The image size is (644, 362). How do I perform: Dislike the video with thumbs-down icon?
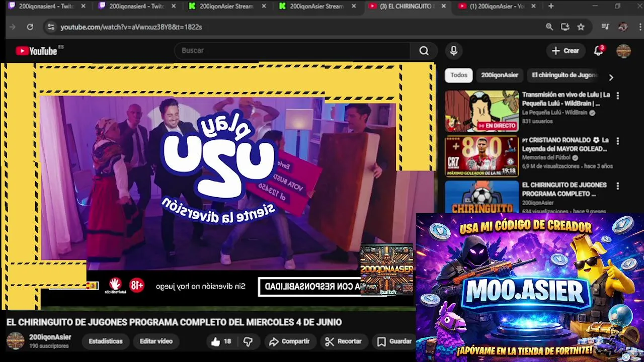(248, 341)
